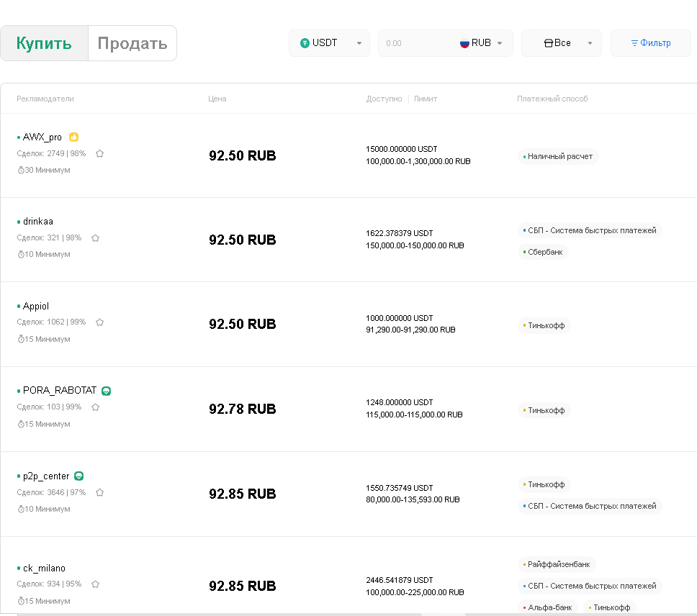
Task: Expand the Все payment methods dropdown
Action: 562,43
